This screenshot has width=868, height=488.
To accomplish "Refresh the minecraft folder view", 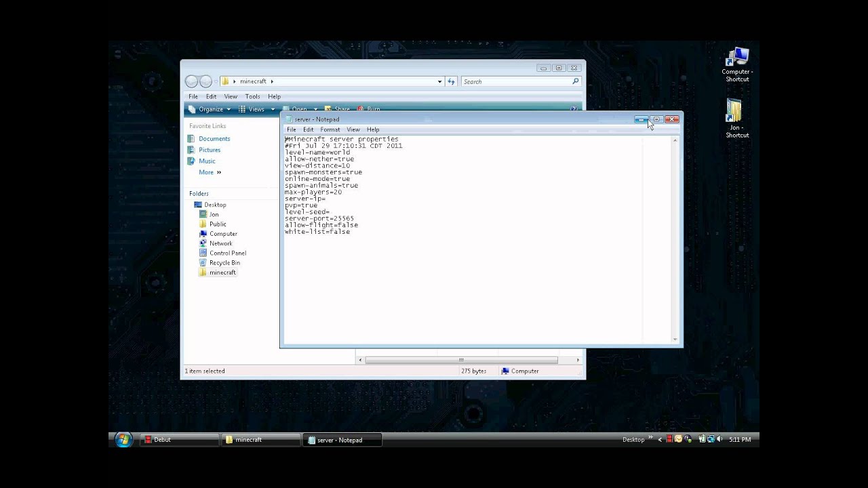I will click(x=451, y=81).
